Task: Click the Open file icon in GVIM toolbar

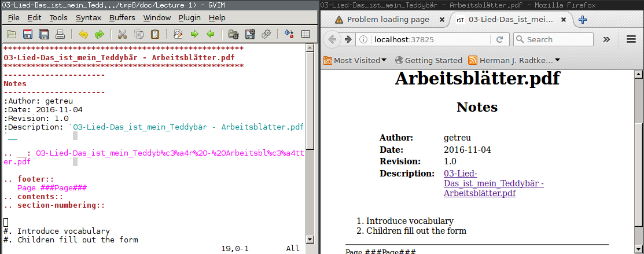Action: click(12, 34)
